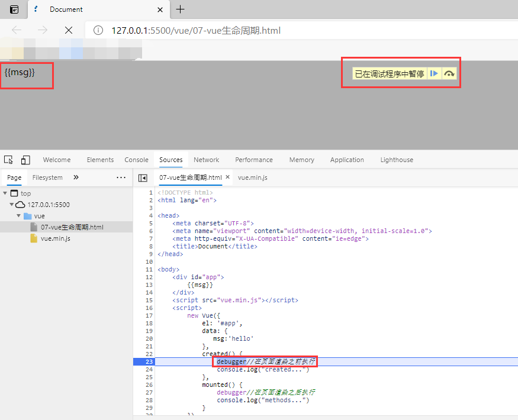Image resolution: width=518 pixels, height=420 pixels.
Task: Go back to previous page
Action: click(x=17, y=30)
